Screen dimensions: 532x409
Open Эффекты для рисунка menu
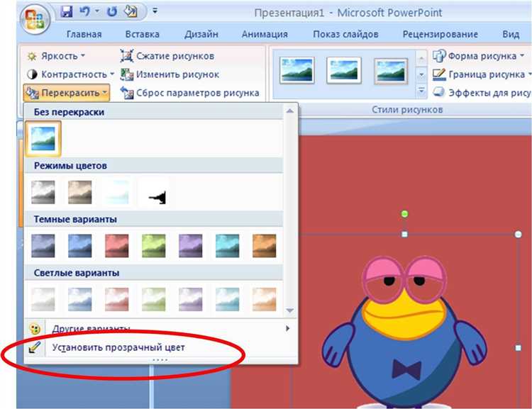[x=482, y=93]
